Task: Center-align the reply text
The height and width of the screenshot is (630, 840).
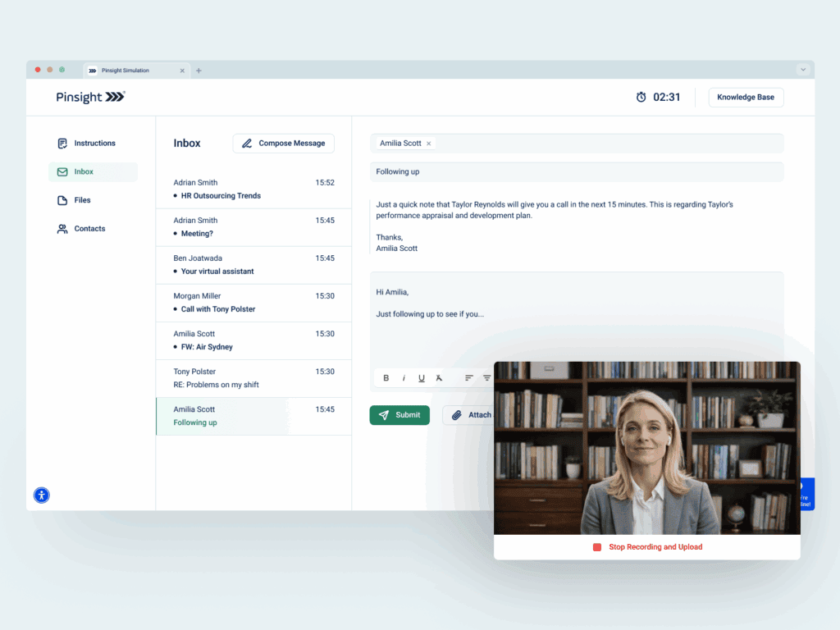Action: (x=486, y=378)
